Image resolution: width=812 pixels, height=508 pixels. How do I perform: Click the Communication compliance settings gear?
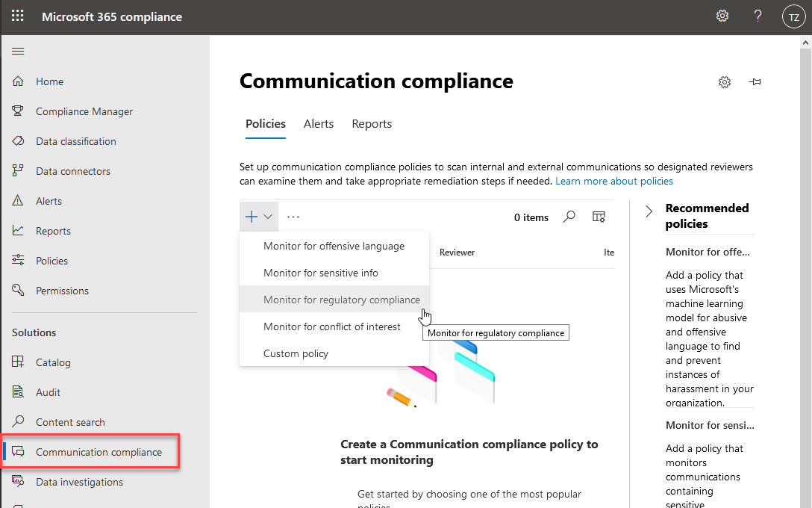click(x=724, y=82)
